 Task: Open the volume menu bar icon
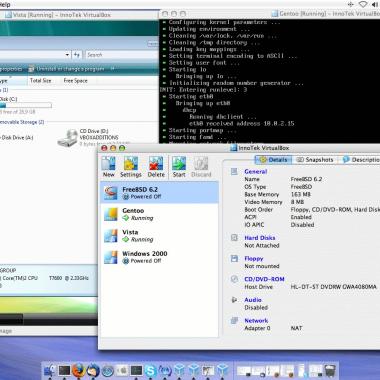click(375, 4)
